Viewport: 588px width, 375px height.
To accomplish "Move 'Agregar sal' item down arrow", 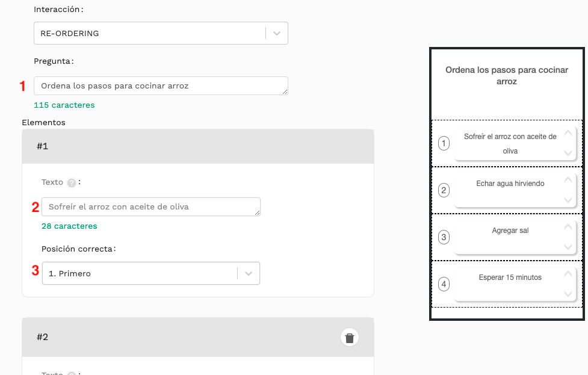I will pos(568,246).
